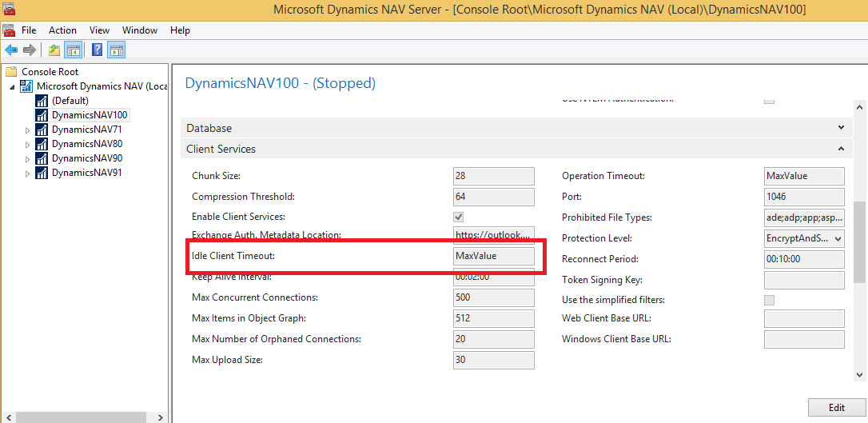Viewport: 868px width, 423px height.
Task: Expand the DynamicsNAV80 tree node
Action: coord(28,145)
